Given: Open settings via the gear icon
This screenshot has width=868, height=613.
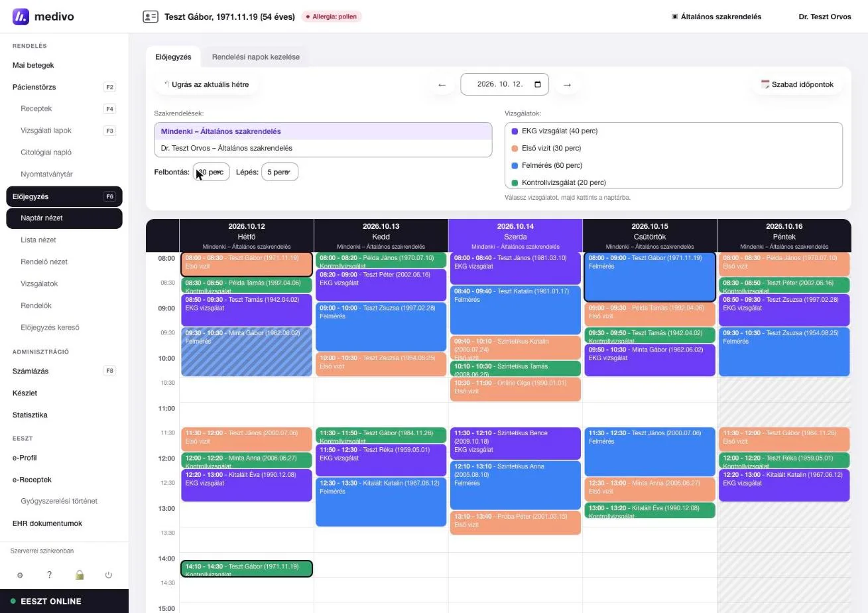Looking at the screenshot, I should [20, 575].
